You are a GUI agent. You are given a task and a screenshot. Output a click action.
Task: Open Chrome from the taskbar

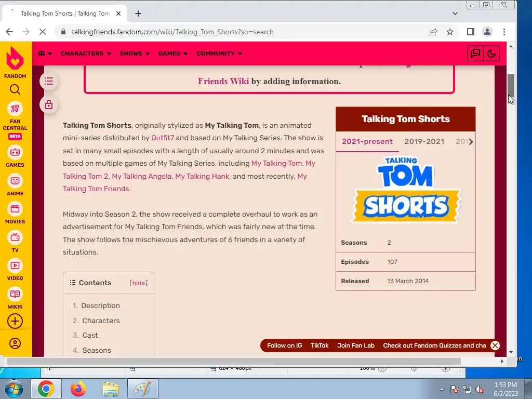pyautogui.click(x=46, y=389)
